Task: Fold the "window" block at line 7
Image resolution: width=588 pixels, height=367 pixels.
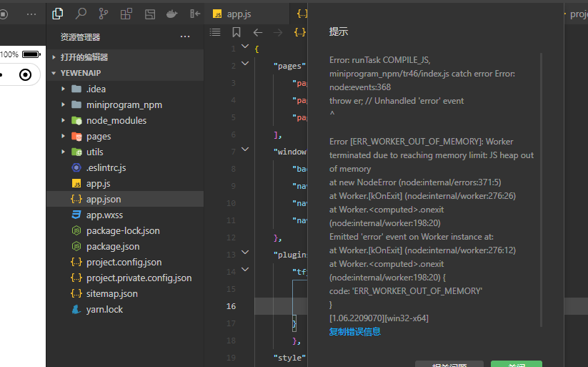Action: (x=245, y=149)
